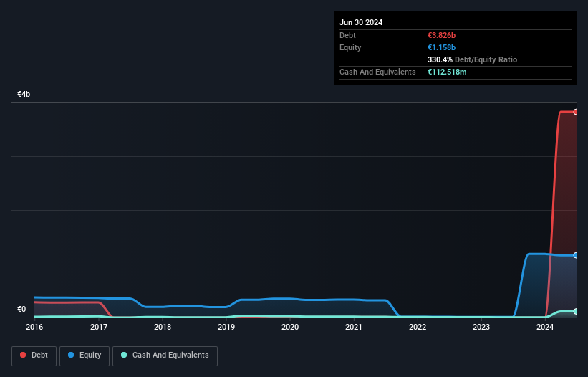Click the €3.826b debt value
Screen dimensions: 588x377
(x=441, y=35)
